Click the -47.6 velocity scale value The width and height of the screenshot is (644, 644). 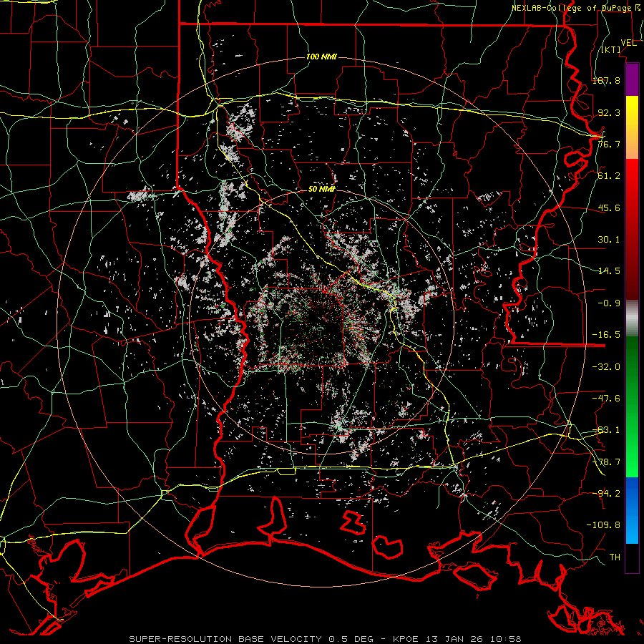click(x=606, y=399)
